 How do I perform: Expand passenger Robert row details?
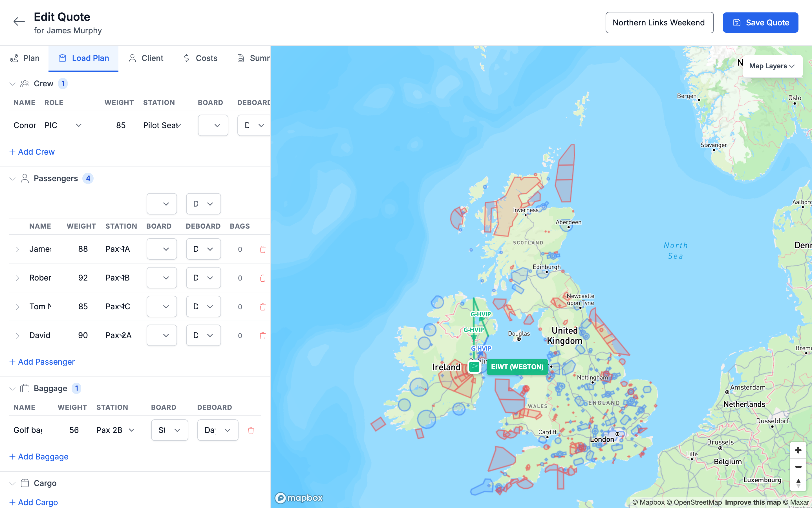coord(17,278)
